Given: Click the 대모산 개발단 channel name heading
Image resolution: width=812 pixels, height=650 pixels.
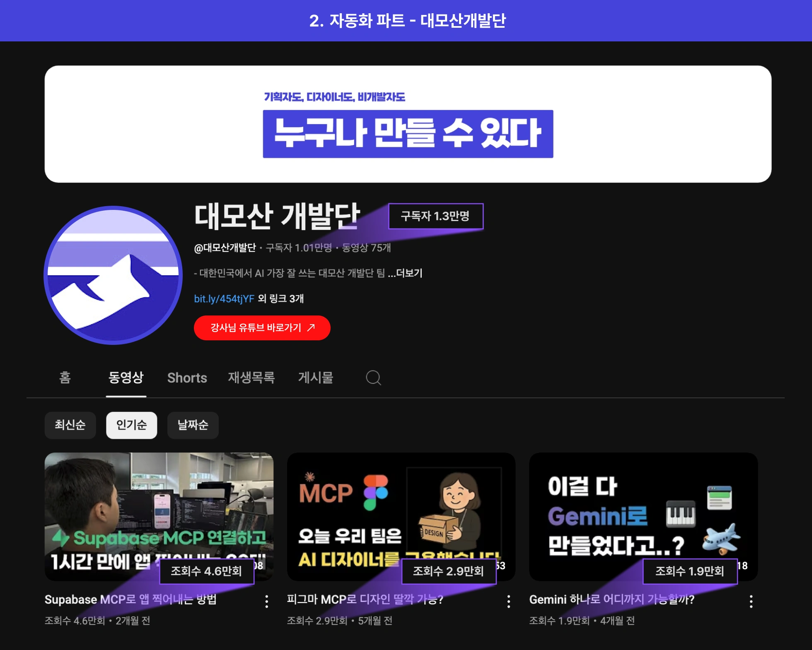Looking at the screenshot, I should point(278,216).
